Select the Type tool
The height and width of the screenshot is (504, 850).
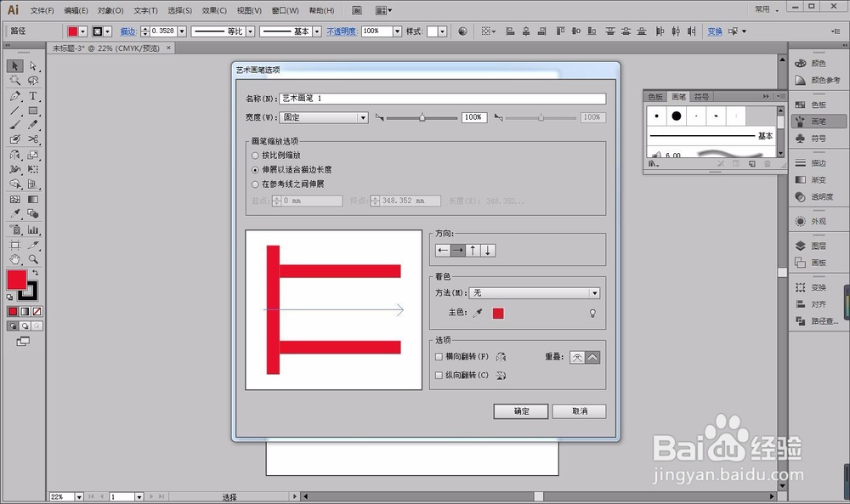tap(33, 96)
